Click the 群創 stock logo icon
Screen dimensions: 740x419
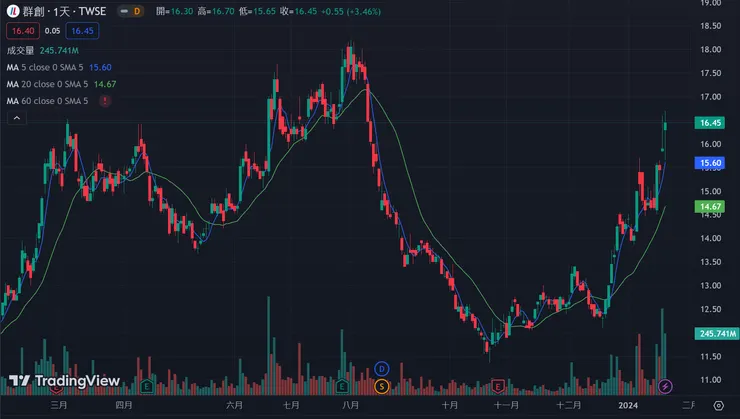13,11
